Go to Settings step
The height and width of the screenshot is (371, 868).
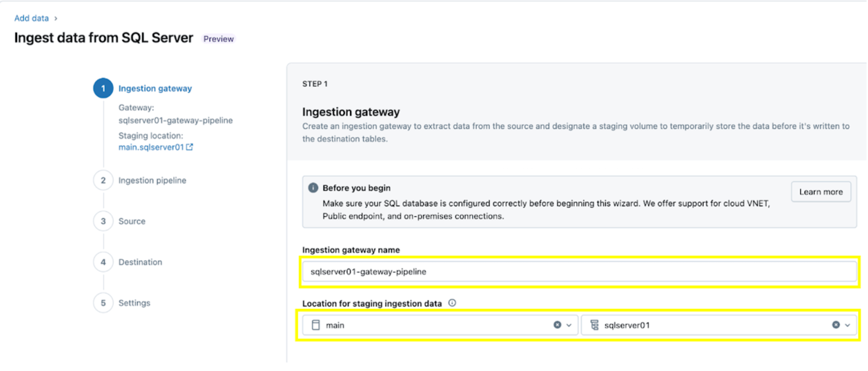pyautogui.click(x=134, y=303)
